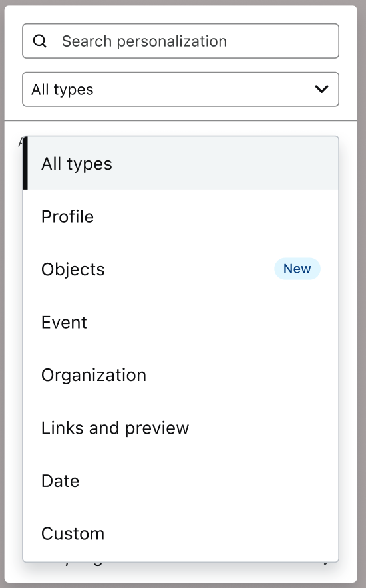Select Links and preview option
The width and height of the screenshot is (366, 588).
pos(181,428)
